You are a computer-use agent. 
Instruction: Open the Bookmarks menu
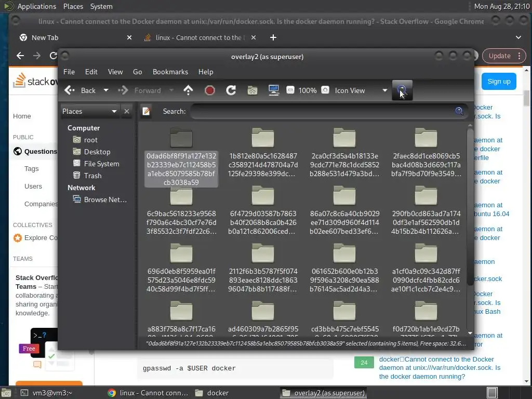click(170, 72)
